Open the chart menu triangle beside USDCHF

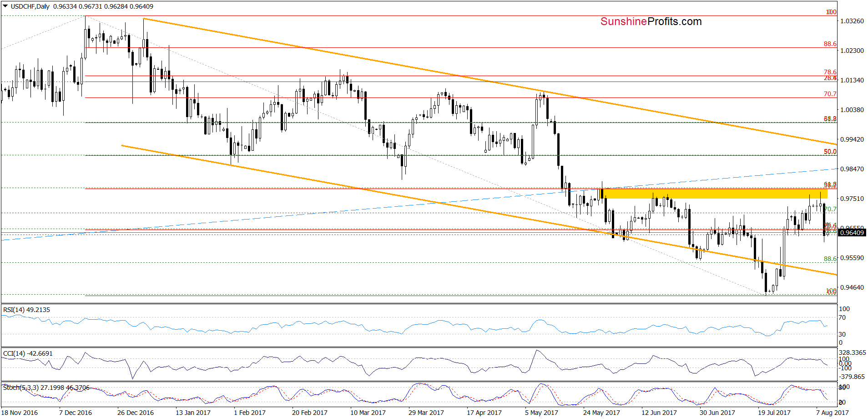(x=5, y=6)
